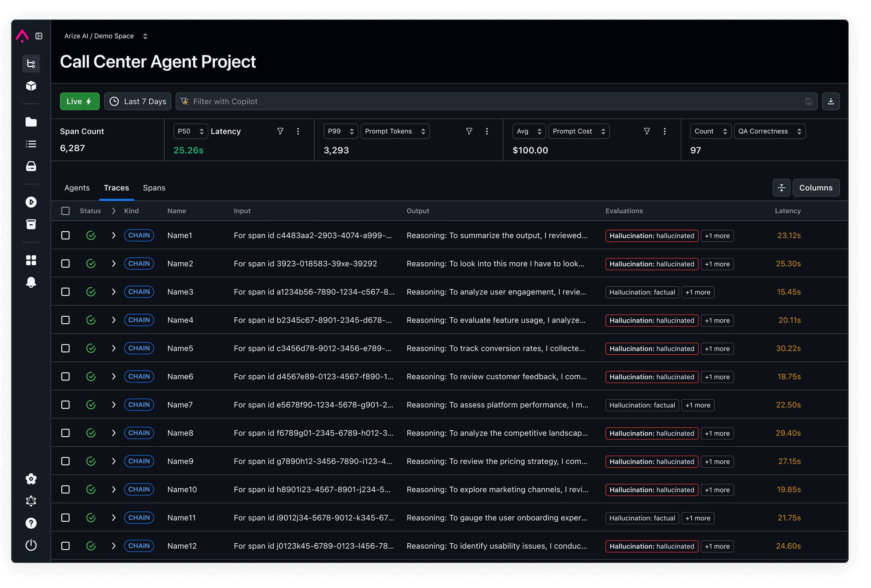Viewport: 871px width, 588px height.
Task: Expand the Name4 trace row chevron
Action: coord(113,320)
